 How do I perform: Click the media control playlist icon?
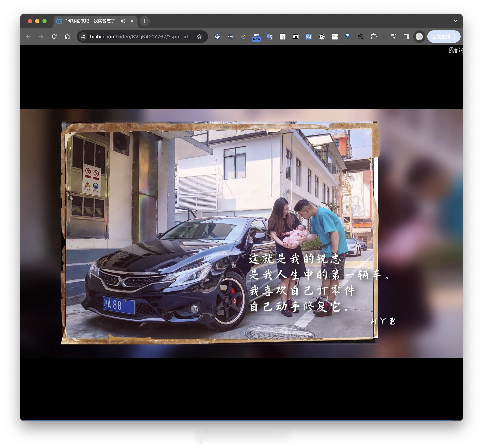(393, 37)
